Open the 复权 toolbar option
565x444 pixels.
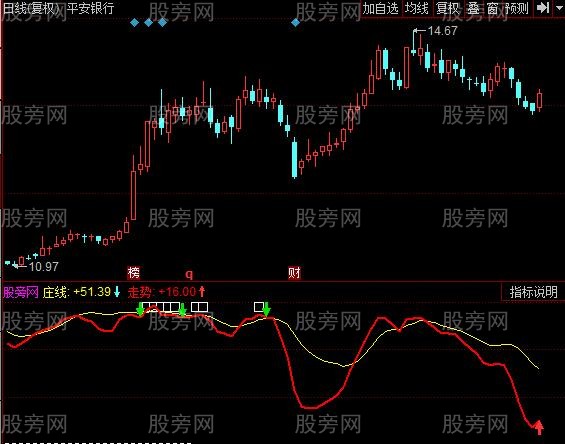(448, 9)
